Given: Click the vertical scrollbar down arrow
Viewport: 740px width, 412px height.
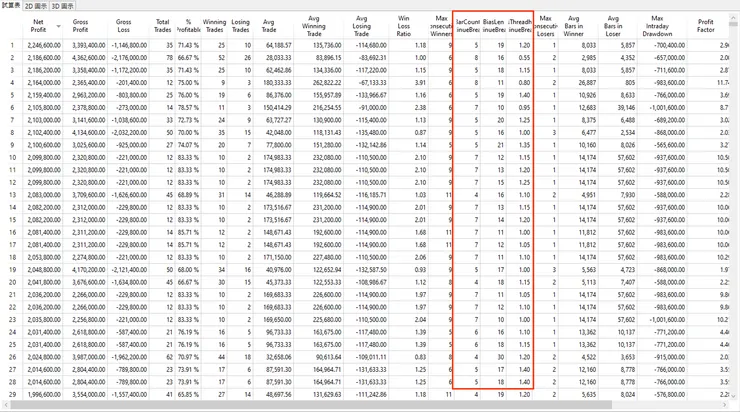Looking at the screenshot, I should pyautogui.click(x=733, y=396).
